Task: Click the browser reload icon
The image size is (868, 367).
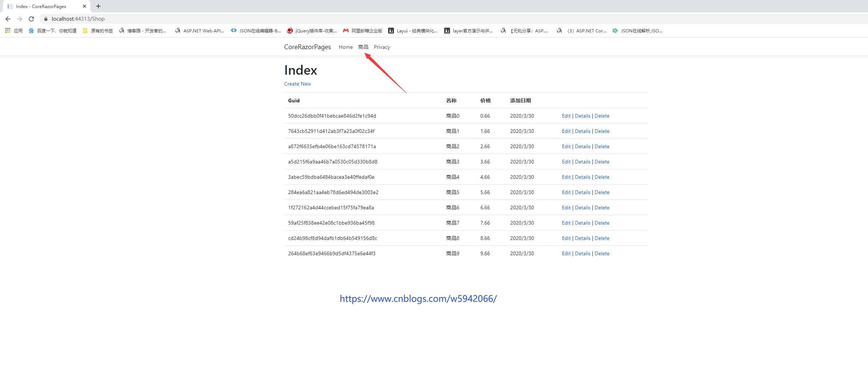Action: [31, 19]
